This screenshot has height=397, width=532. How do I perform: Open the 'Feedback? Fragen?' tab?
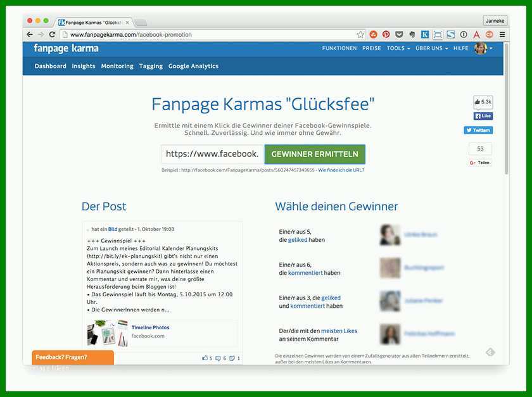(73, 357)
